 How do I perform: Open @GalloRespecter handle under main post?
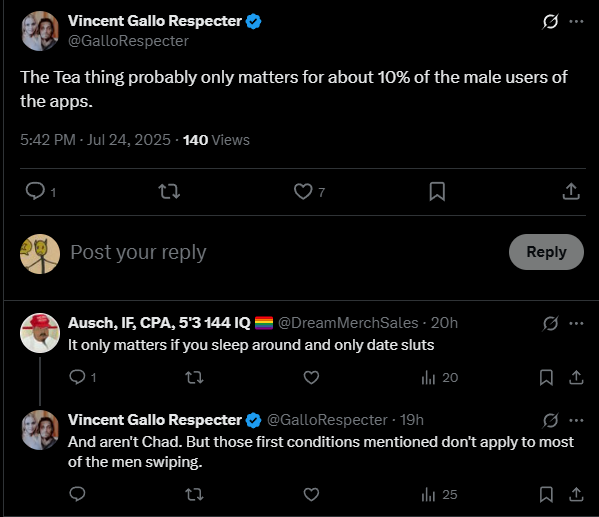tap(128, 41)
